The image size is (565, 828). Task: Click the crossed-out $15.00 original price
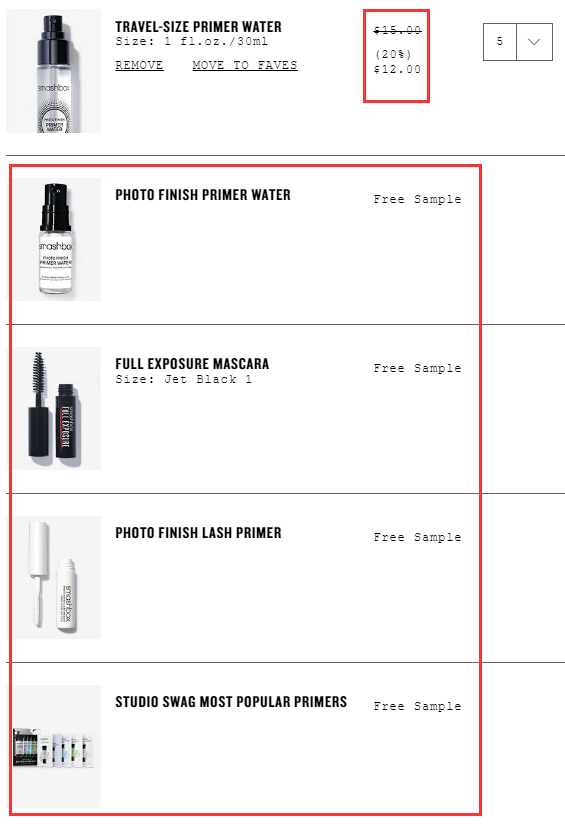pyautogui.click(x=397, y=30)
